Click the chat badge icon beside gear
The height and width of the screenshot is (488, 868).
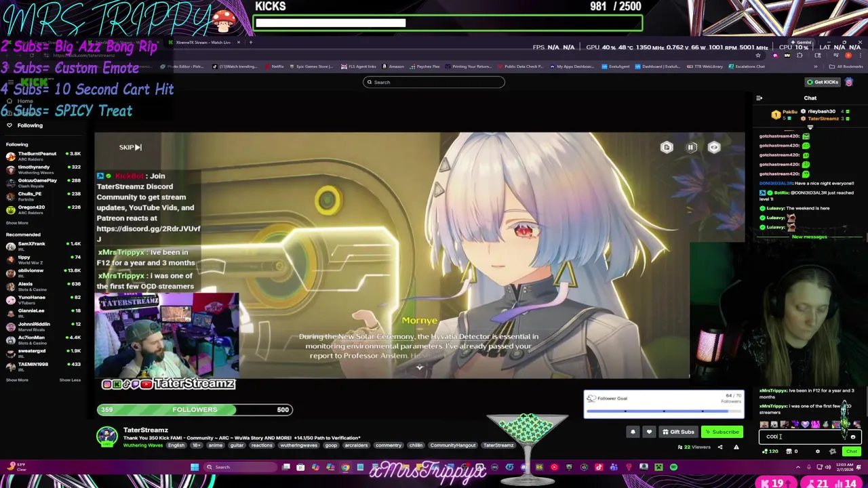click(833, 451)
